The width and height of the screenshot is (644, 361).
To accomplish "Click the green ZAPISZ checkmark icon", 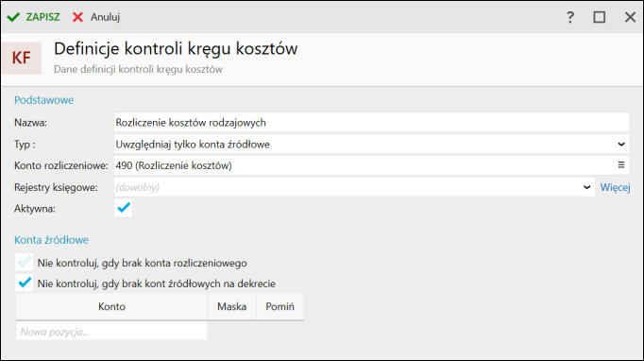I will (13, 17).
